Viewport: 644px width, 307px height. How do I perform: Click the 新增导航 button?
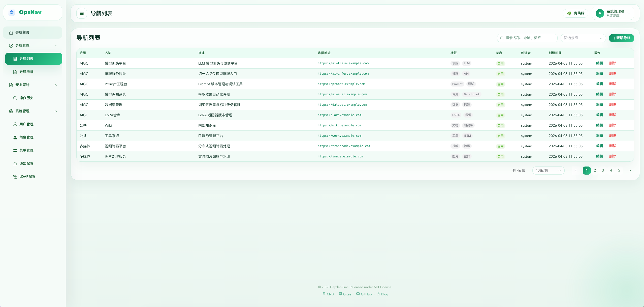click(x=621, y=38)
